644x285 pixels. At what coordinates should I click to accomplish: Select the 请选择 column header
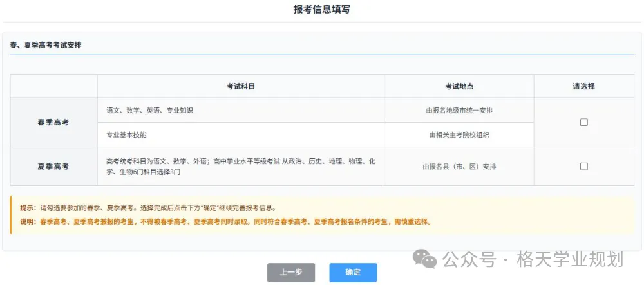pos(583,86)
